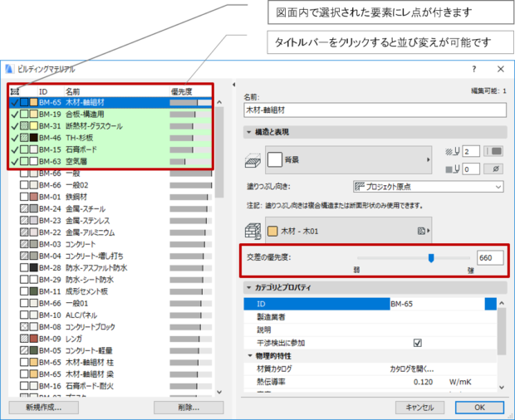This screenshot has height=420, width=515.
Task: Click the cut fill structure icon beside 背景
Action: (253, 160)
